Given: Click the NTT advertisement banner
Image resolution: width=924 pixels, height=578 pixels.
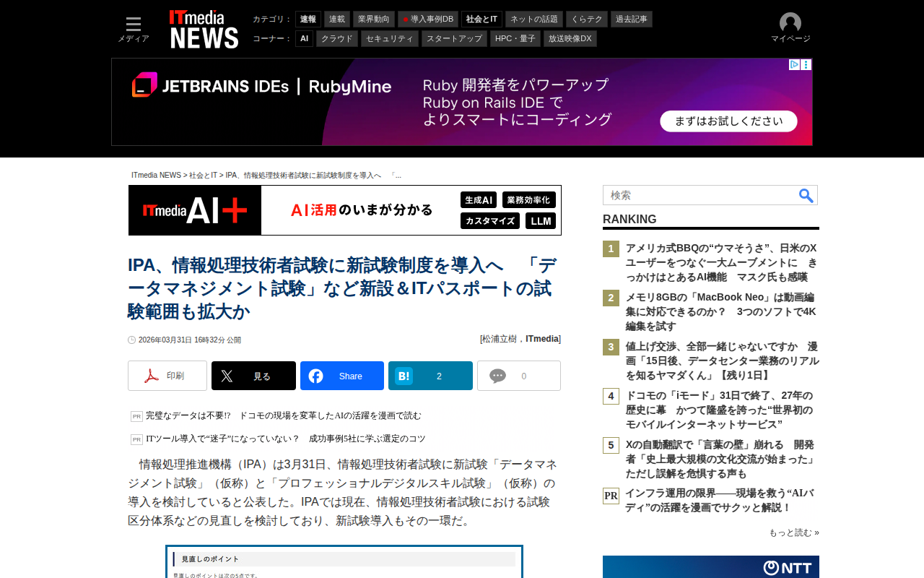Looking at the screenshot, I should tap(711, 566).
